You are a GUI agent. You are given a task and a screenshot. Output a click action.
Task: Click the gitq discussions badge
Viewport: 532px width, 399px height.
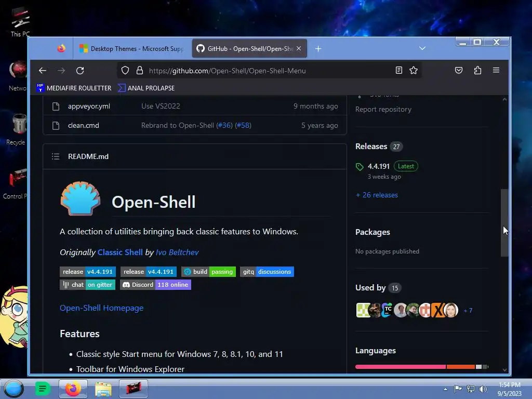pos(267,271)
